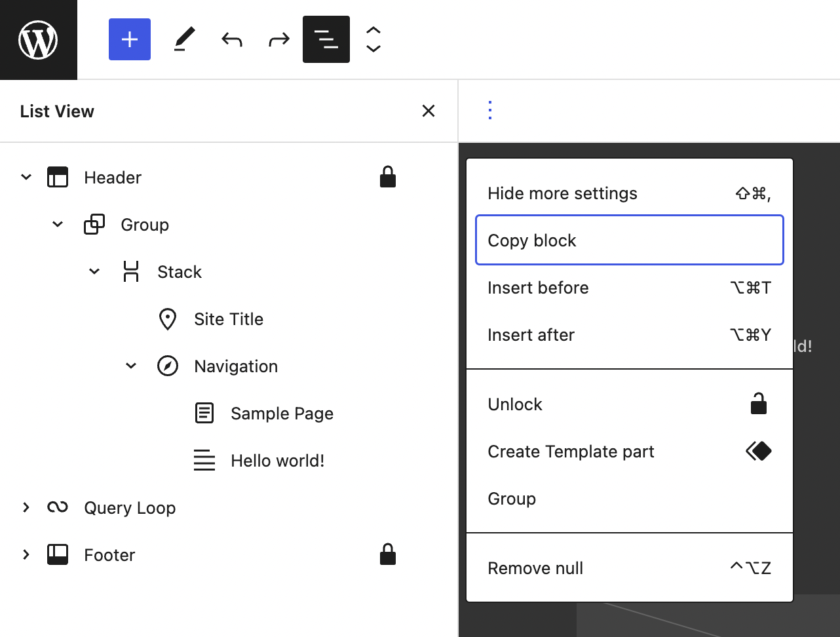Click the Header lock icon
This screenshot has width=840, height=637.
click(388, 177)
